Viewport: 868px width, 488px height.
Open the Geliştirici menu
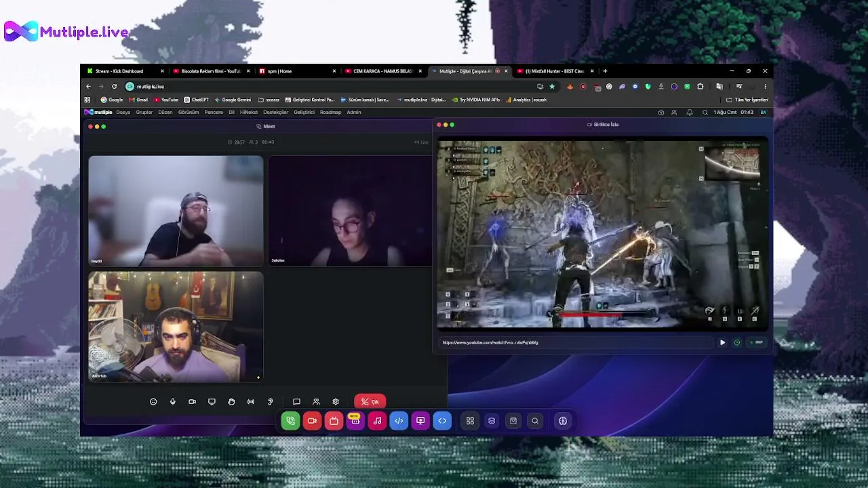click(x=304, y=113)
